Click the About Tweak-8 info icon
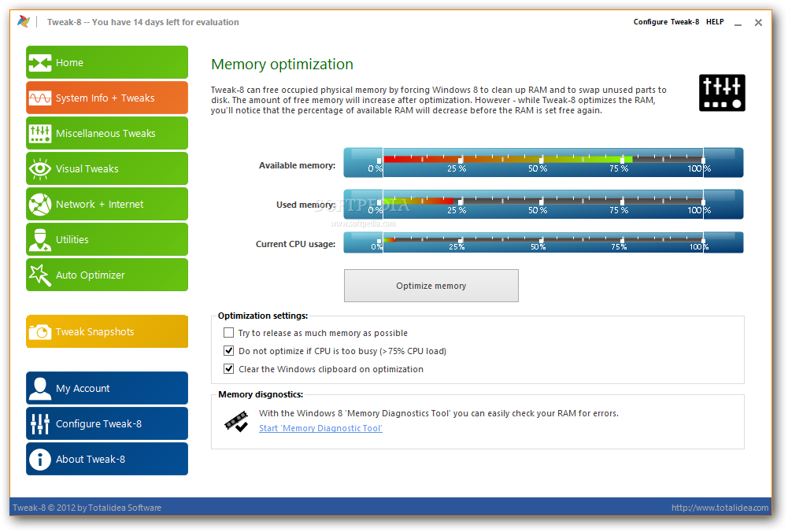This screenshot has width=788, height=532. [x=40, y=459]
